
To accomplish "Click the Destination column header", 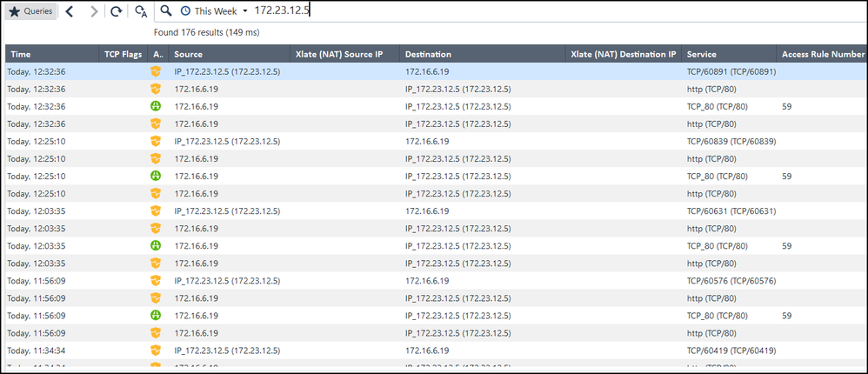I will tap(428, 54).
